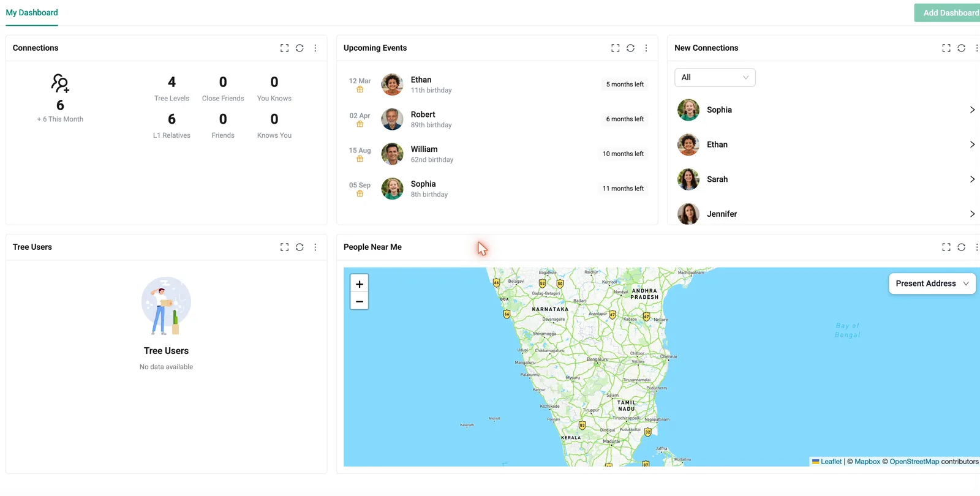Click gift icon under 12 Mar
Screen dimensions: 980x496
[x=360, y=89]
